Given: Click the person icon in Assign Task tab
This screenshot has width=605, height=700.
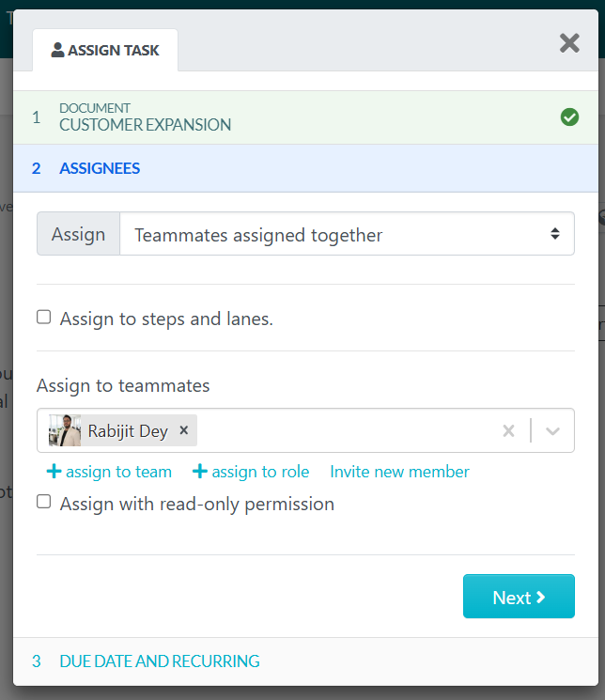Looking at the screenshot, I should (x=58, y=50).
